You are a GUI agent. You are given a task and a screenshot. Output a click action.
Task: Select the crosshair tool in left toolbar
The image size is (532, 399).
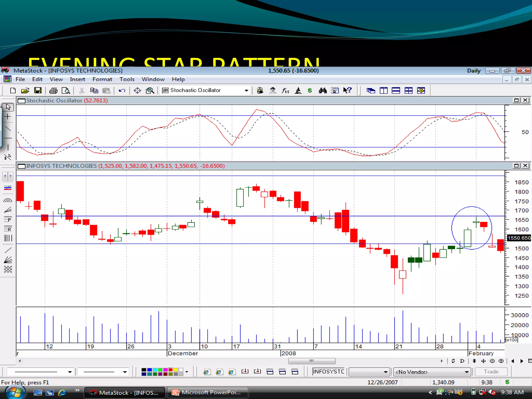8,117
